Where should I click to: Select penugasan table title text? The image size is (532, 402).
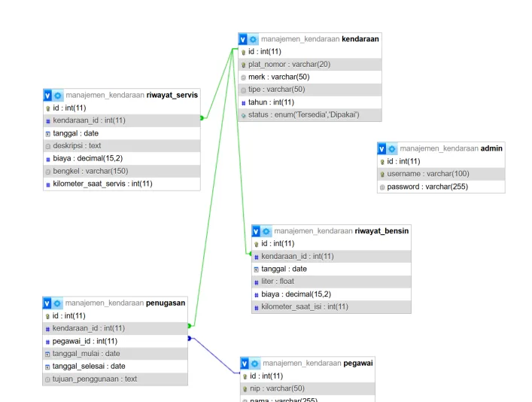tap(166, 303)
